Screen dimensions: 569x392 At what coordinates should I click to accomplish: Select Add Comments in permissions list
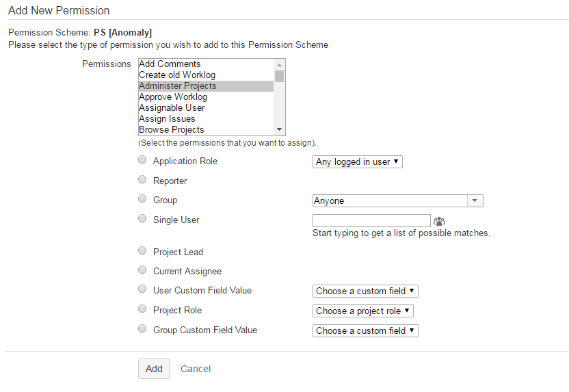170,64
